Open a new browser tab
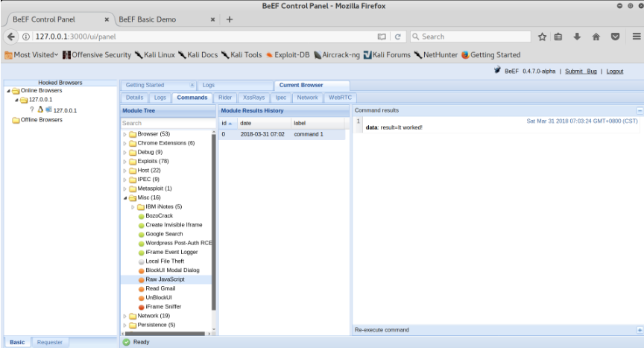The height and width of the screenshot is (348, 644). 230,19
